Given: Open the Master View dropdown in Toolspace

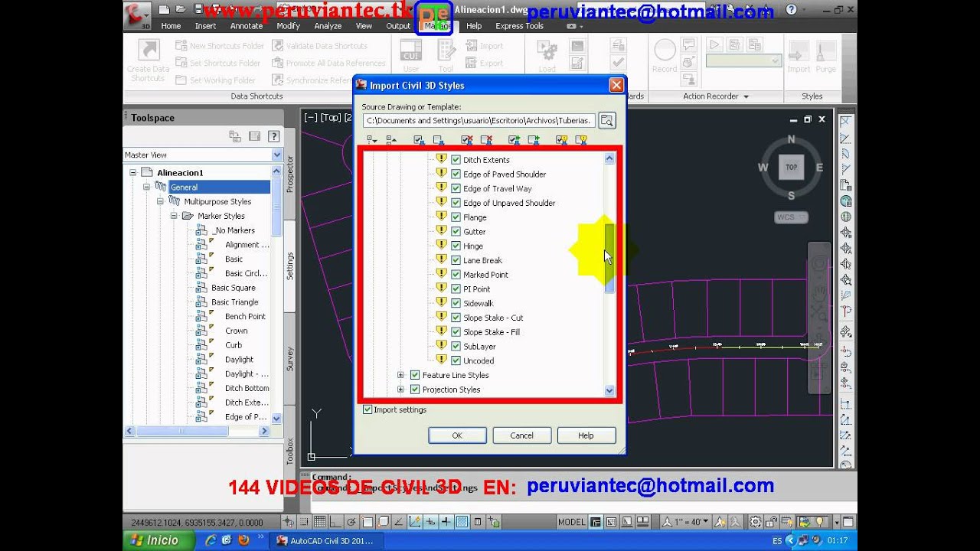Looking at the screenshot, I should pos(277,155).
